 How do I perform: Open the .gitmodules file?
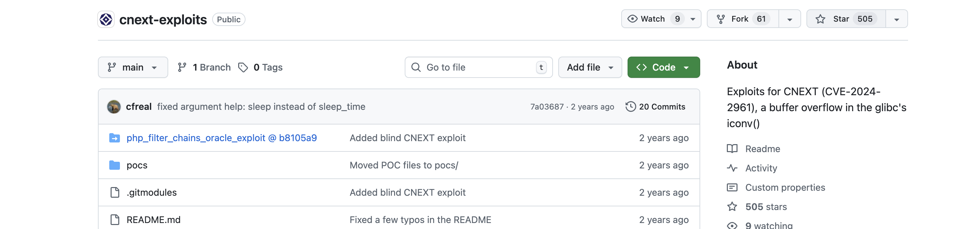click(151, 193)
